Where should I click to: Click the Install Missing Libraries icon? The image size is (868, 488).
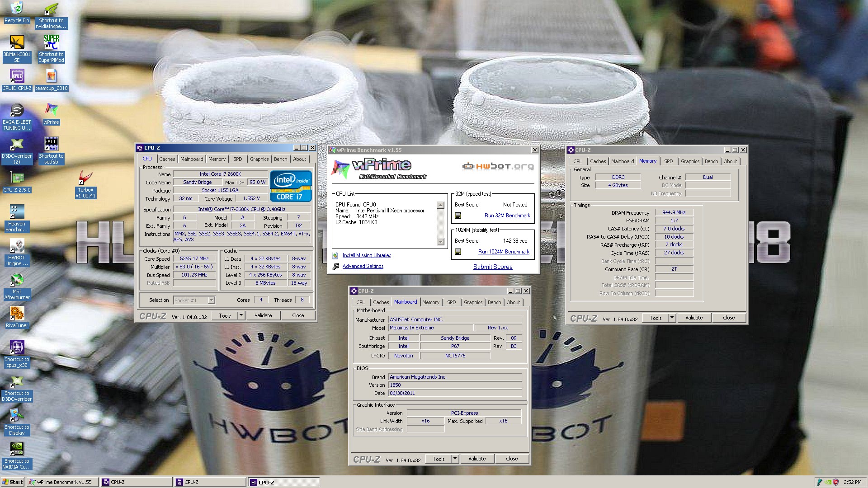335,255
